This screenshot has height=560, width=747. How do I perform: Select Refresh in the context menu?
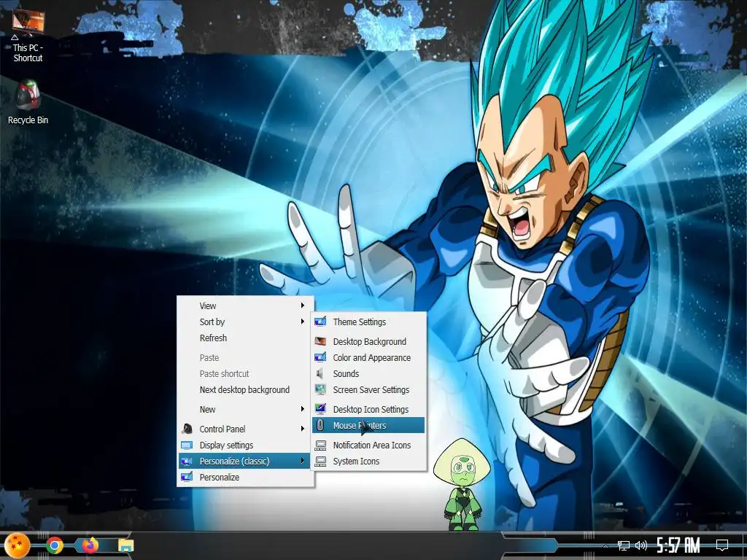(x=245, y=338)
